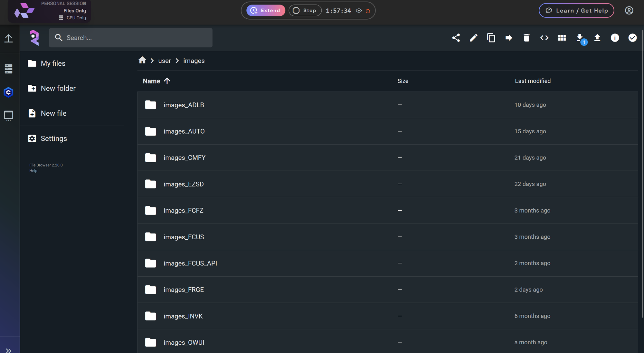Sort by Name column arrow

coord(167,81)
